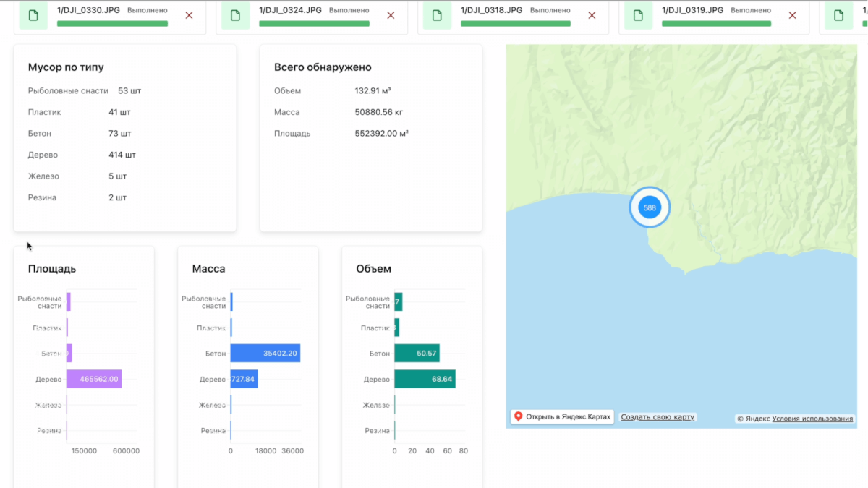
Task: Click the document icon beside DJI_0324.JPG
Action: click(x=235, y=15)
